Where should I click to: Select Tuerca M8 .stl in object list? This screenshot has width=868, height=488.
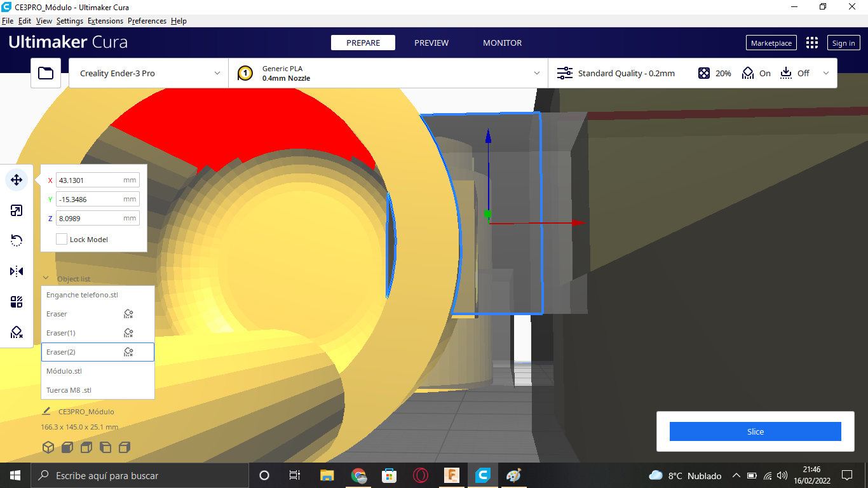pos(98,390)
